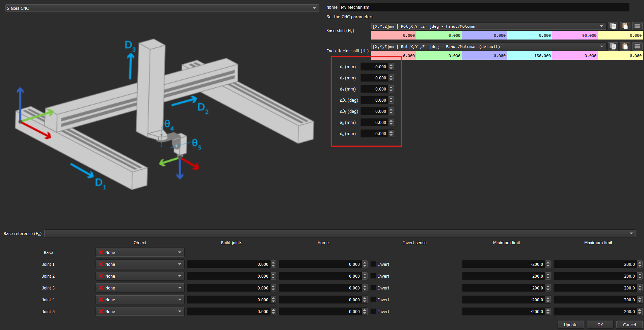Check the Invert box for Joint 5
Viewport: 644px width, 330px height.
point(373,311)
